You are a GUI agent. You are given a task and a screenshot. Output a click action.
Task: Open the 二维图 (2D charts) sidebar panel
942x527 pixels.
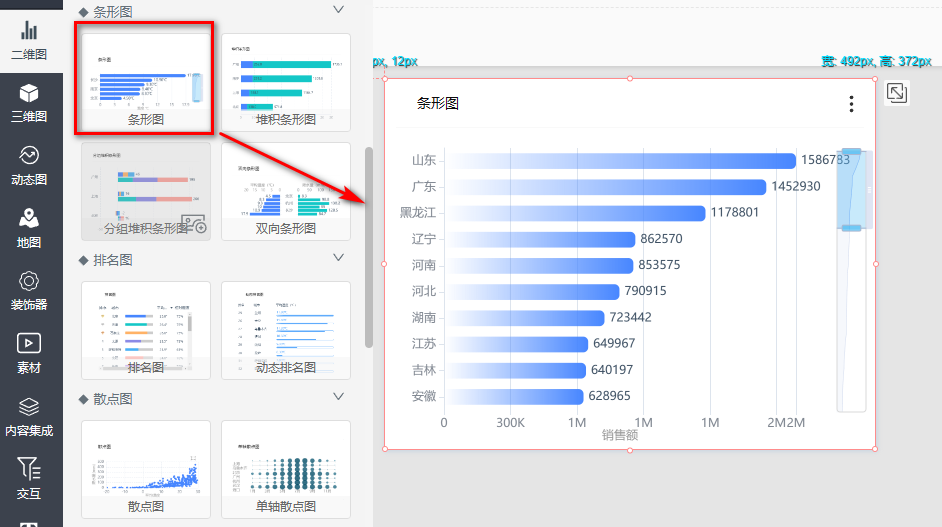click(x=29, y=39)
